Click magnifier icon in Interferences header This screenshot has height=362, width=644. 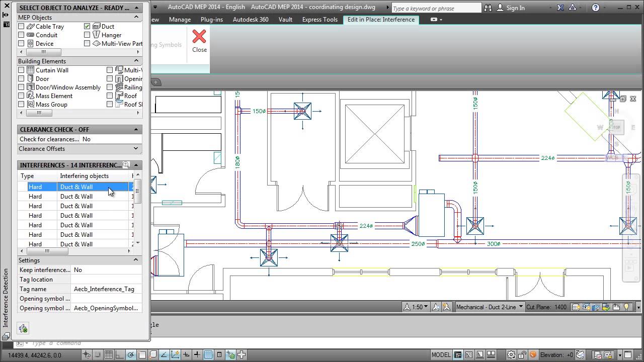126,165
